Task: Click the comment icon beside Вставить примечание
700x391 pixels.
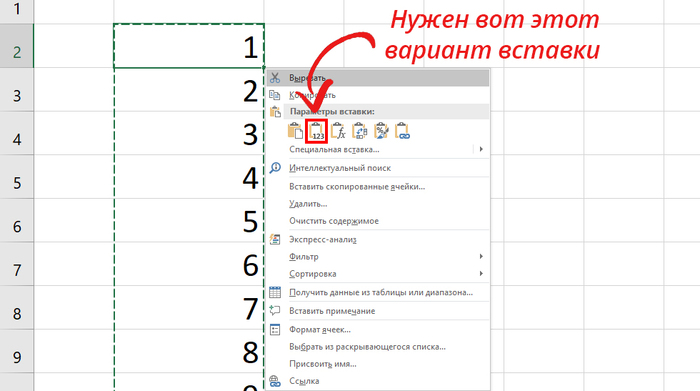Action: tap(275, 311)
